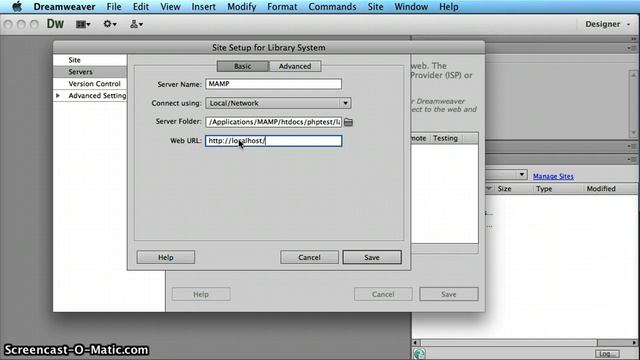Viewport: 640px width, 360px height.
Task: Open the Connect using dropdown
Action: click(278, 103)
